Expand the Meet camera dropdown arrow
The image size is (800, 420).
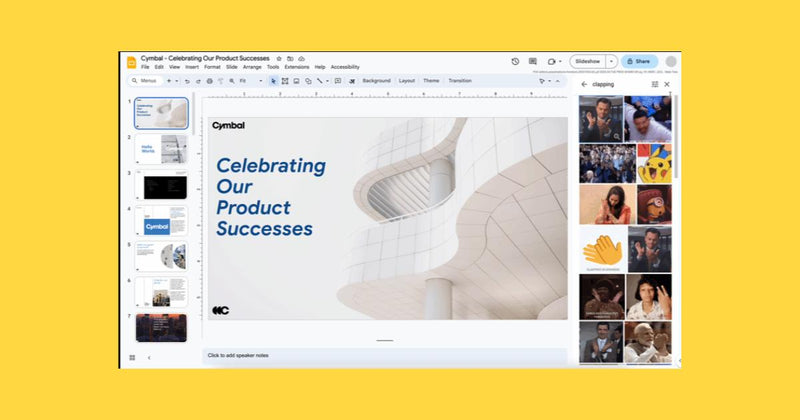click(560, 61)
